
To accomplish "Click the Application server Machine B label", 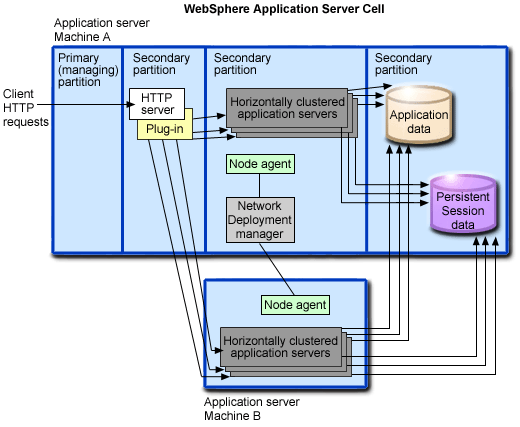I will click(x=252, y=409).
